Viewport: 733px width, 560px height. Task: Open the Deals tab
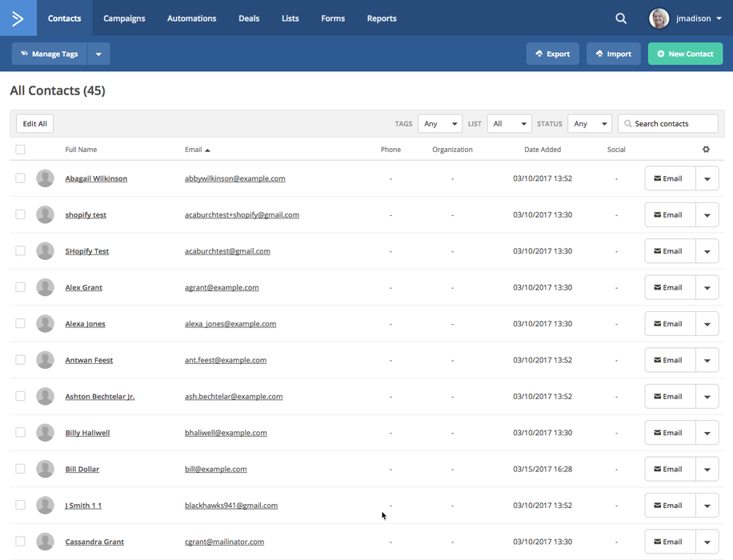coord(249,18)
